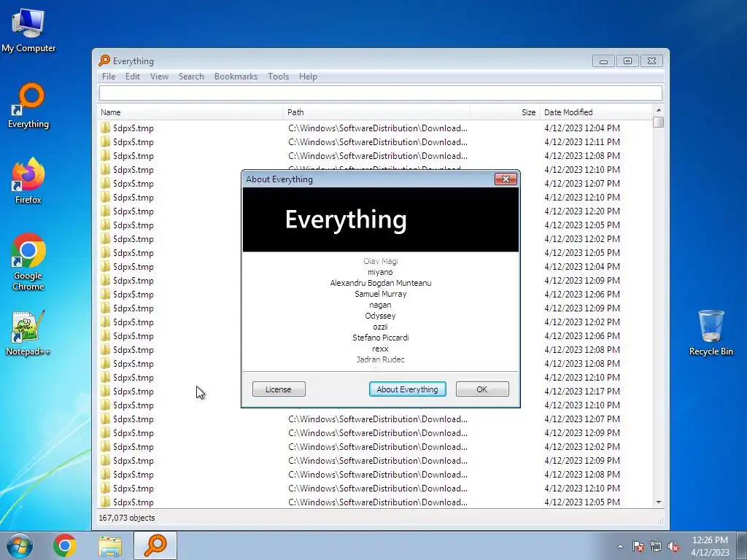This screenshot has width=747, height=560.
Task: Click the Everything banner in About dialog
Action: pyautogui.click(x=381, y=219)
